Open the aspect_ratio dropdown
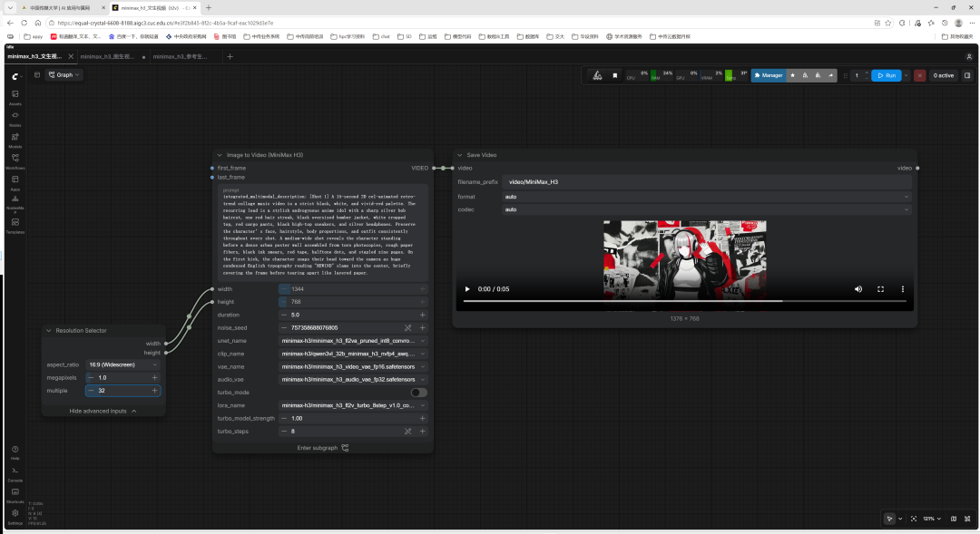This screenshot has height=534, width=980. coord(122,364)
